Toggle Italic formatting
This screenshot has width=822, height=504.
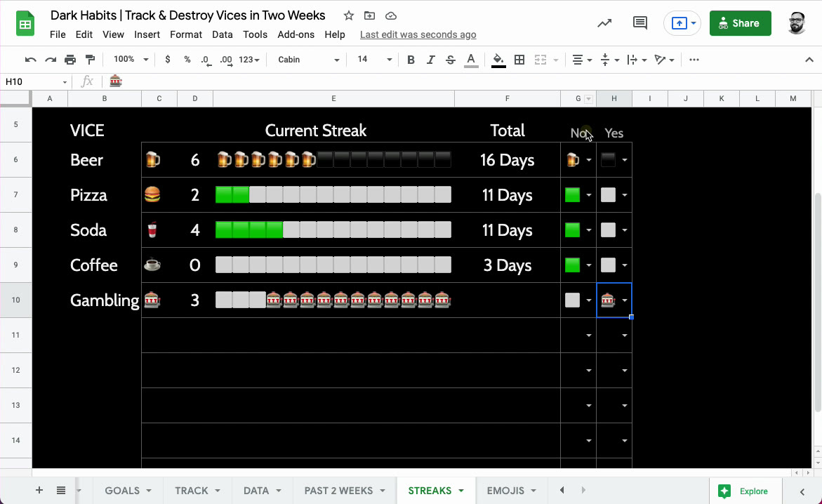coord(430,60)
